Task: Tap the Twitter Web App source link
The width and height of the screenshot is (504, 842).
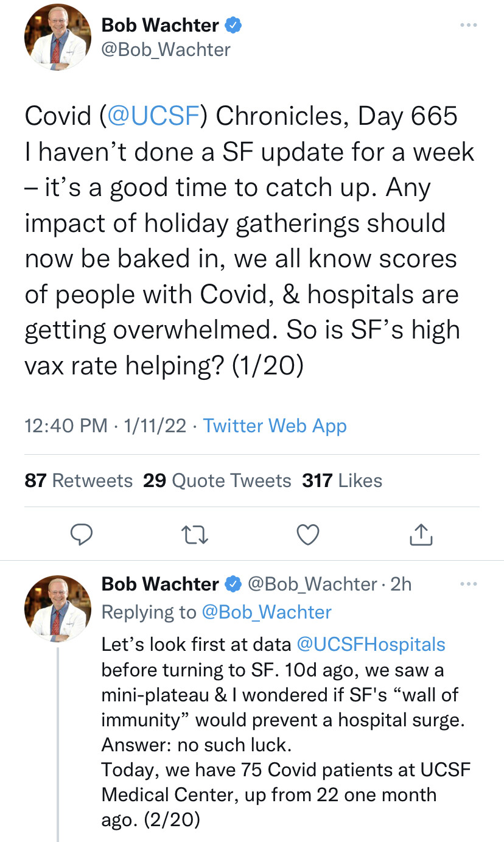Action: [275, 426]
